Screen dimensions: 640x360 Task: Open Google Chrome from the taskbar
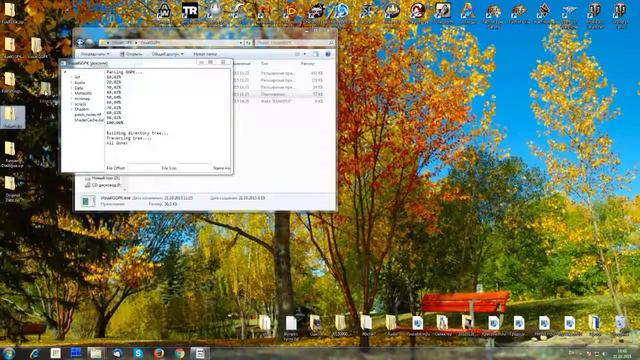179,353
